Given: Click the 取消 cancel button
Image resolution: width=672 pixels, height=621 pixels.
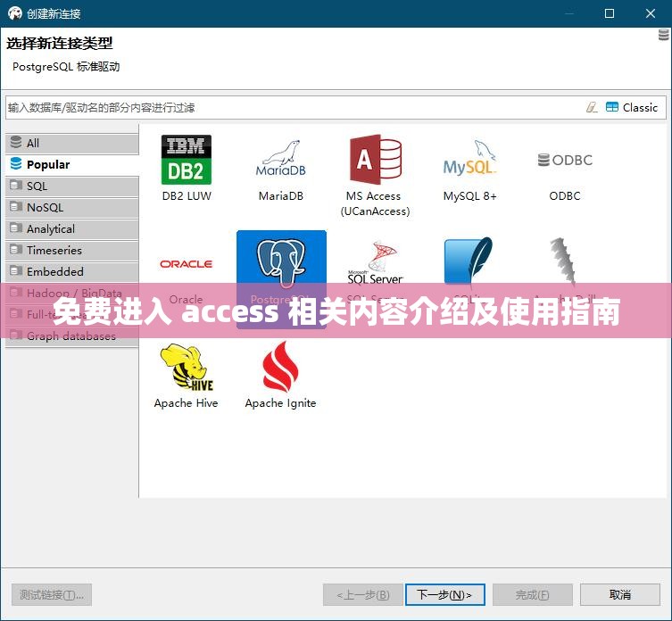Looking at the screenshot, I should pyautogui.click(x=619, y=595).
